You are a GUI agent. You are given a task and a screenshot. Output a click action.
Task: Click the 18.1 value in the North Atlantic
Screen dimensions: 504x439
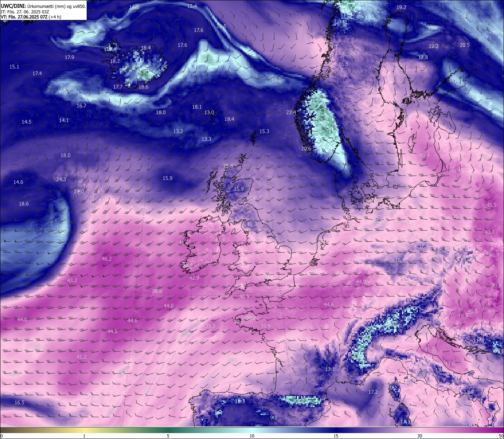pos(197,107)
